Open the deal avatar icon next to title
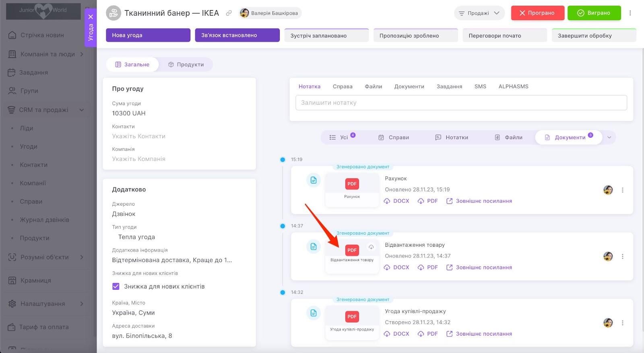This screenshot has height=353, width=644. (114, 13)
